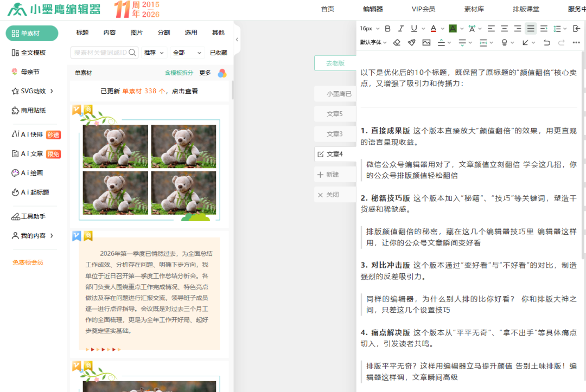586x392 pixels.
Task: Click the arrow-into-bracket icon at toolbar end
Action: coord(576,28)
